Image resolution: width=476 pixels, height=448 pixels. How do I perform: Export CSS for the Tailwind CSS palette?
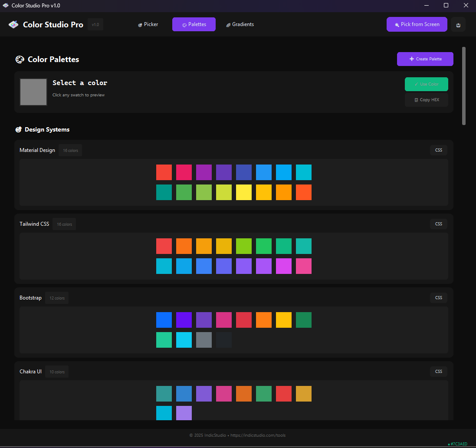438,224
